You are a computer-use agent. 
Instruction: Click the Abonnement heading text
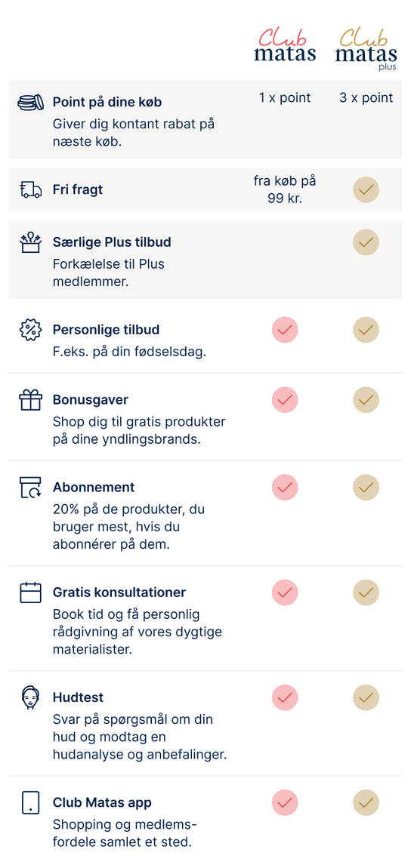pyautogui.click(x=94, y=487)
